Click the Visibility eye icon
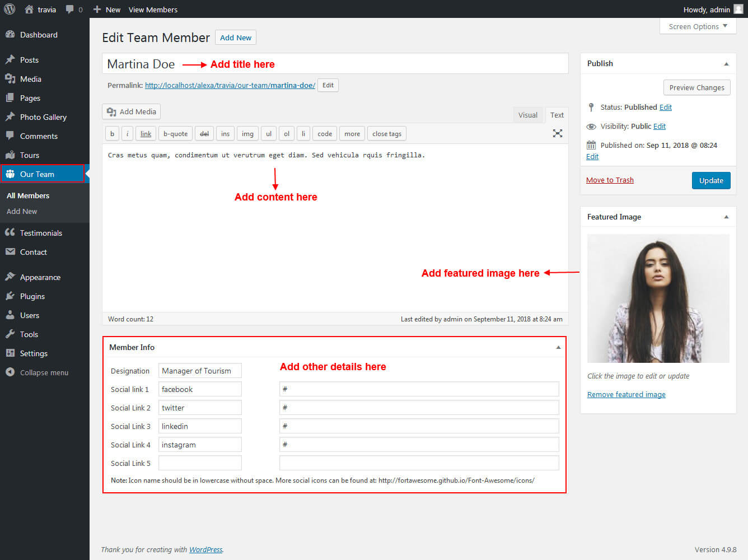 click(x=591, y=126)
